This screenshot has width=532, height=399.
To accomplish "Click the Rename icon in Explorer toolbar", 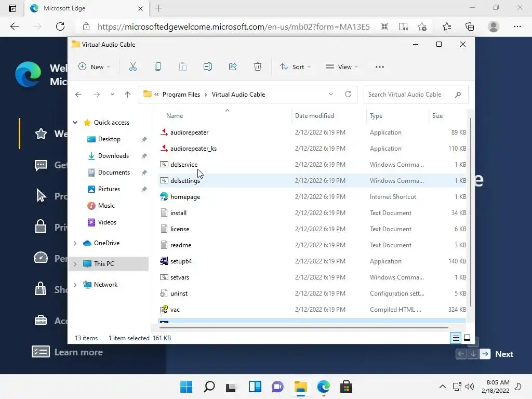I will [208, 67].
